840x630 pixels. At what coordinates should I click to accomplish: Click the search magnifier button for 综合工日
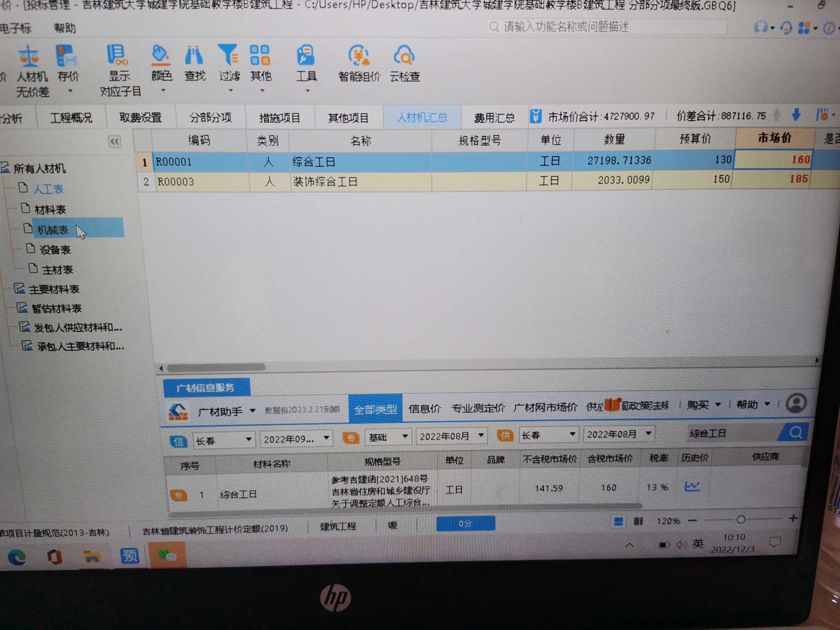point(795,432)
